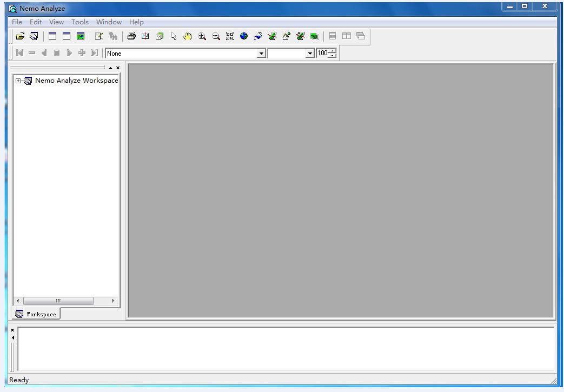Click the left-arrow button on output panel

[12, 338]
